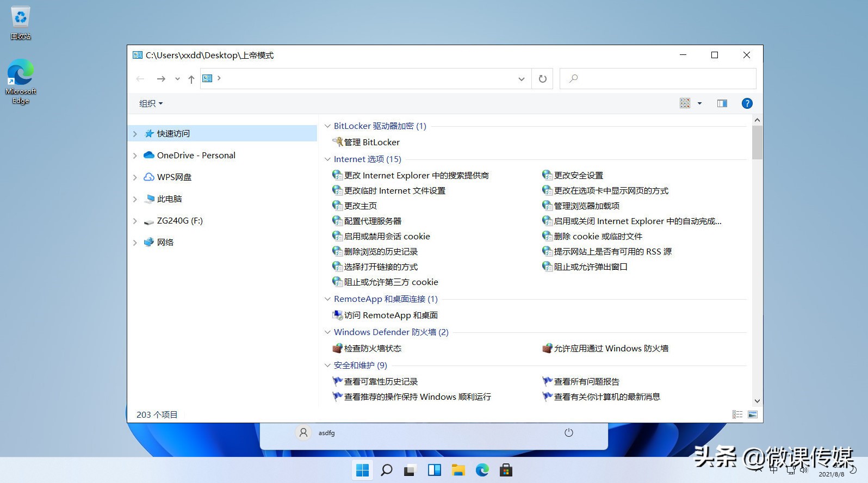
Task: Click Windows Start button on taskbar
Action: [362, 470]
